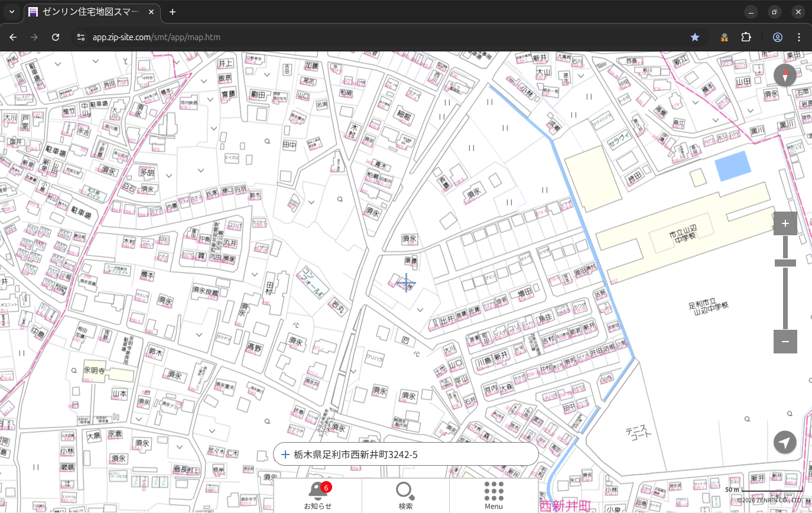Click the current location arrow icon

click(785, 442)
